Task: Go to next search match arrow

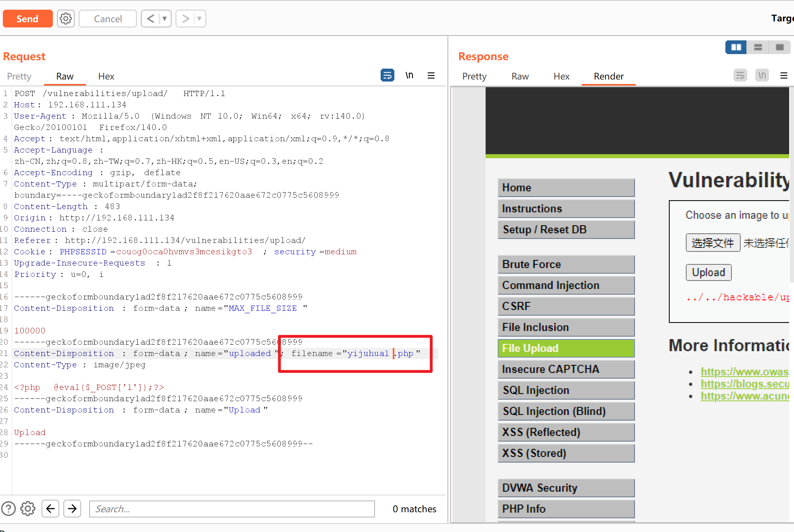Action: point(72,509)
